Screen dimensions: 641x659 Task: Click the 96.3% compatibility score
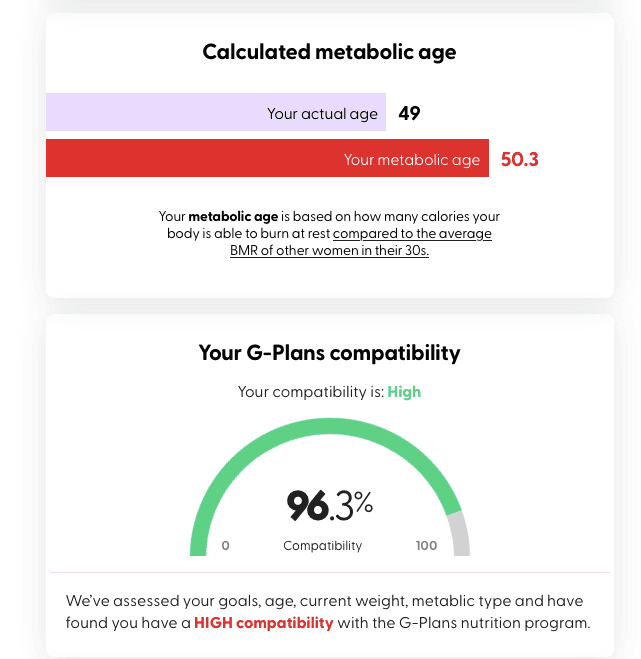[329, 505]
